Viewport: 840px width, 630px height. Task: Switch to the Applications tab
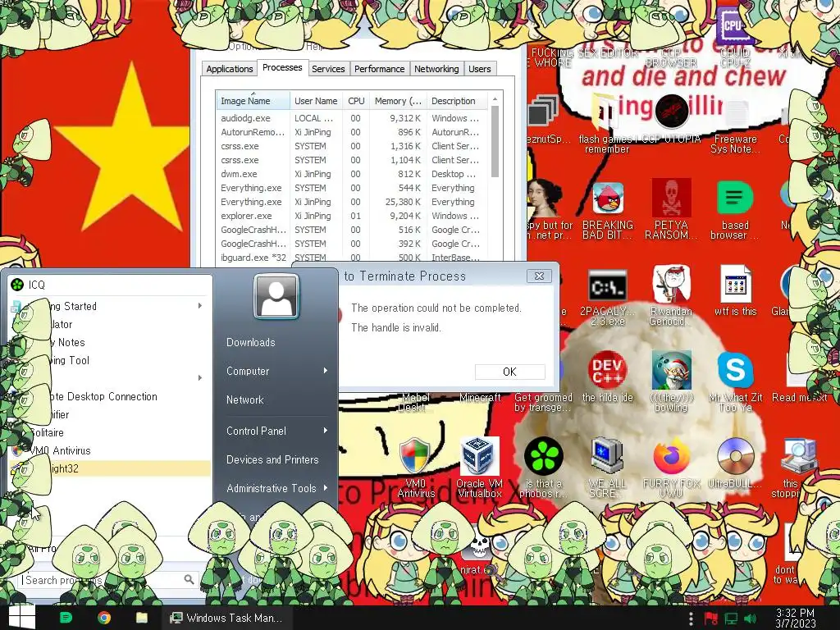pos(230,69)
